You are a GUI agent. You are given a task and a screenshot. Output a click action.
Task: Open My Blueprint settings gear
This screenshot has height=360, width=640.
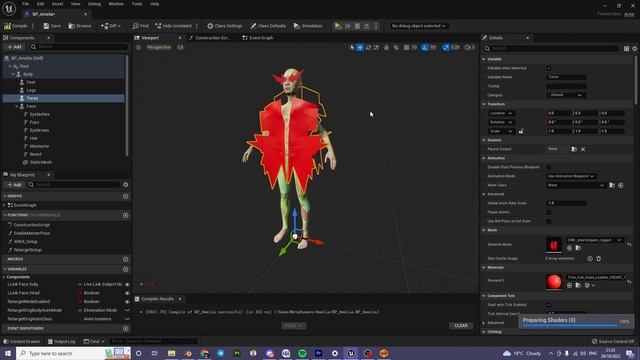(126, 185)
